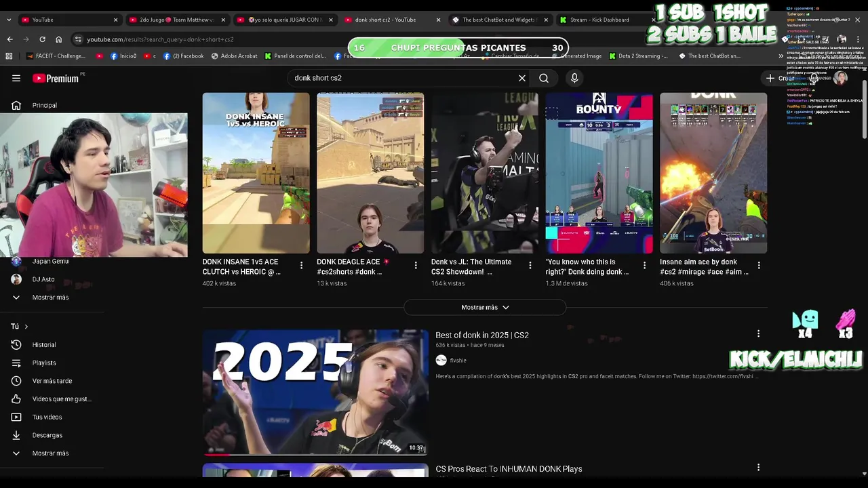Play the Insane aim ace mirage short thumbnail

[x=713, y=173]
